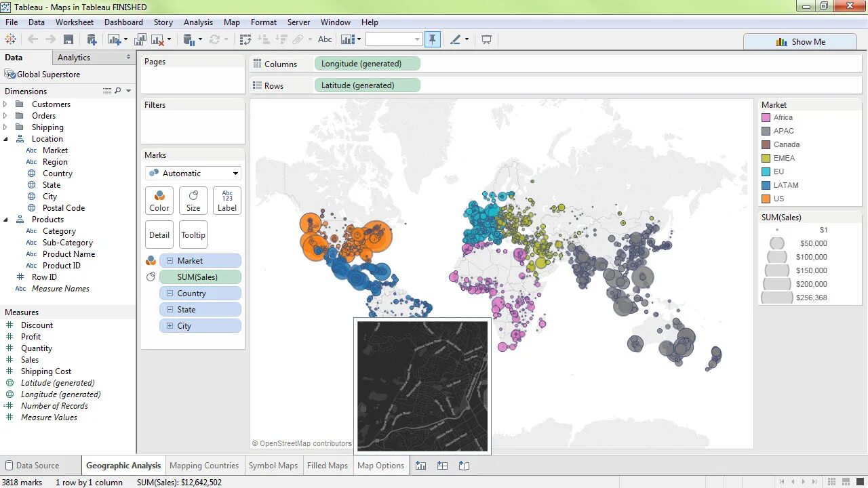Select the Profit measure field
This screenshot has height=488, width=868.
pos(31,337)
